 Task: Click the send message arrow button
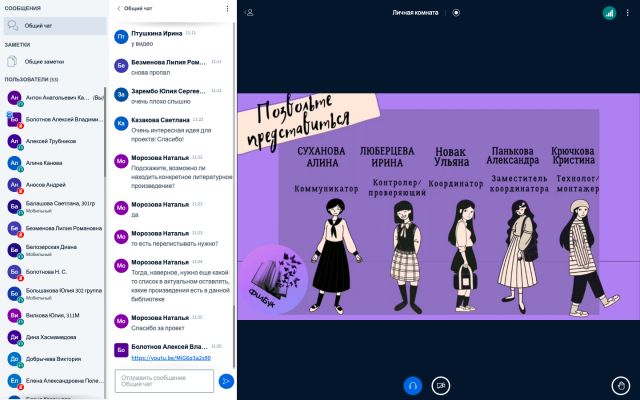tap(226, 381)
